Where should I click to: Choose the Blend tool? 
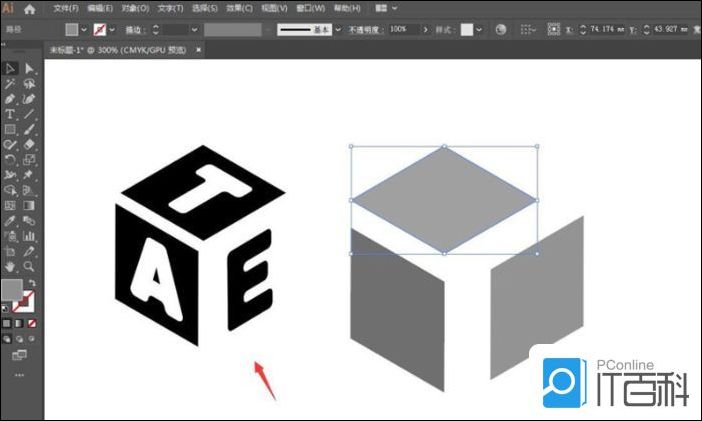click(29, 221)
